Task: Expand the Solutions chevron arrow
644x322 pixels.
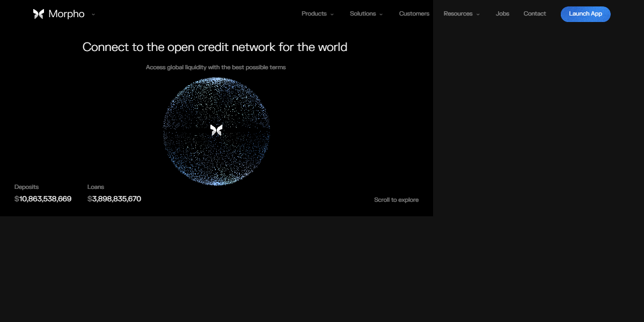Action: click(x=381, y=14)
